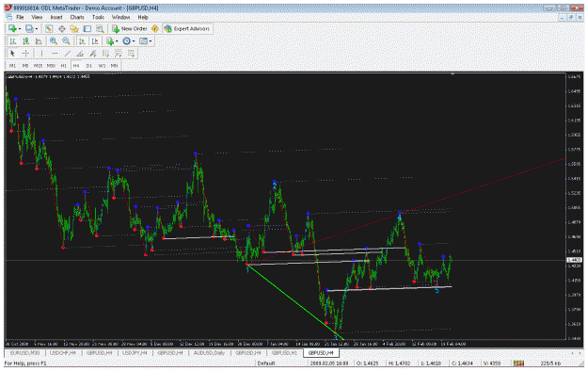Switch to line chart display
588x371 pixels.
pos(39,40)
